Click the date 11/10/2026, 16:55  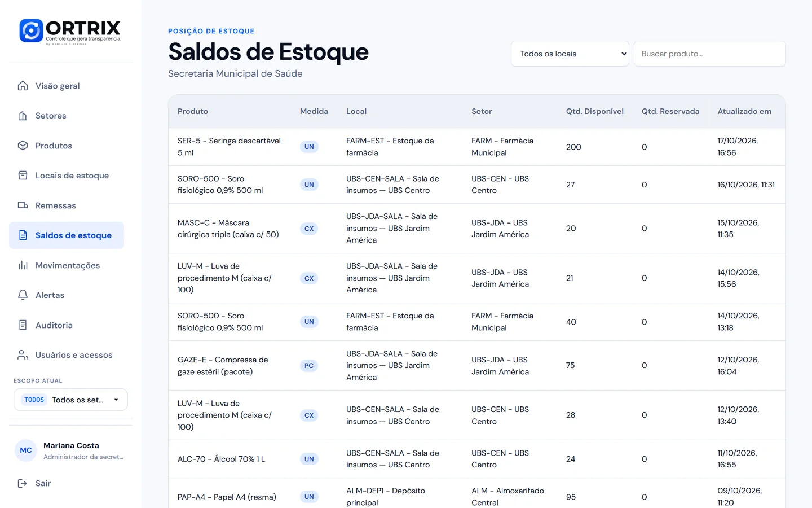pyautogui.click(x=737, y=459)
